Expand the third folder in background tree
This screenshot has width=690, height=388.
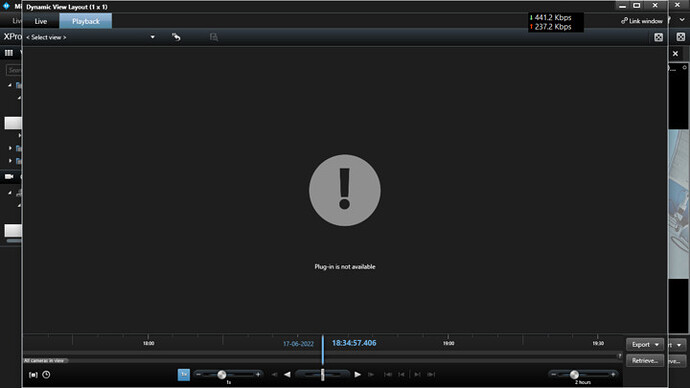pyautogui.click(x=10, y=161)
